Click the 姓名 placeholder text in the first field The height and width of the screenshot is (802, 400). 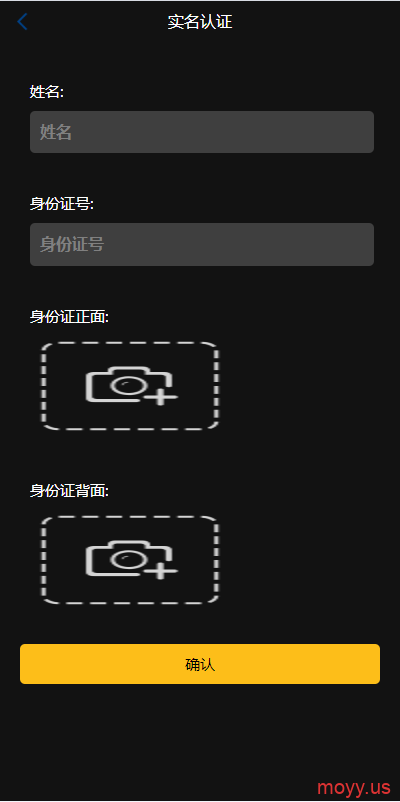(56, 132)
